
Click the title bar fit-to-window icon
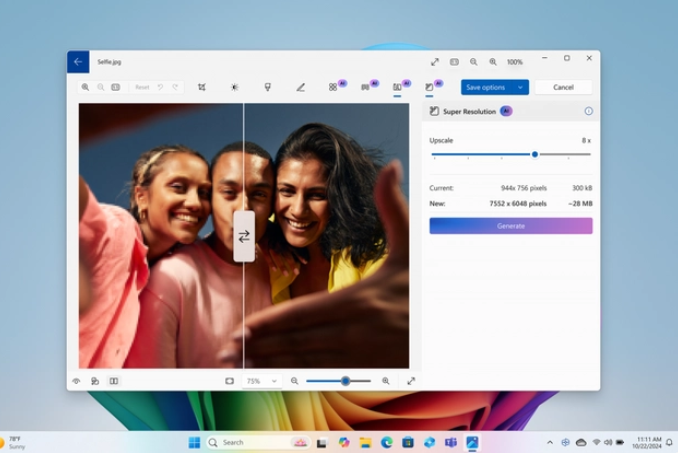454,62
